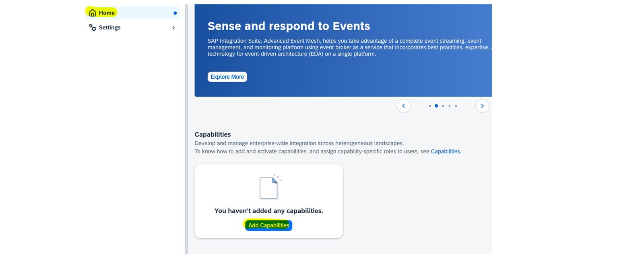Click the Settings gears icon
Image resolution: width=644 pixels, height=258 pixels.
(x=93, y=27)
